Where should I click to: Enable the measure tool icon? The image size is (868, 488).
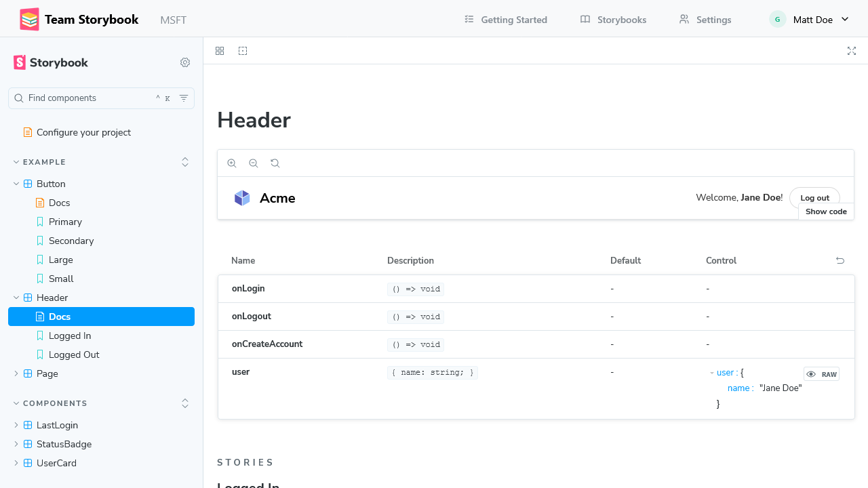[x=243, y=51]
